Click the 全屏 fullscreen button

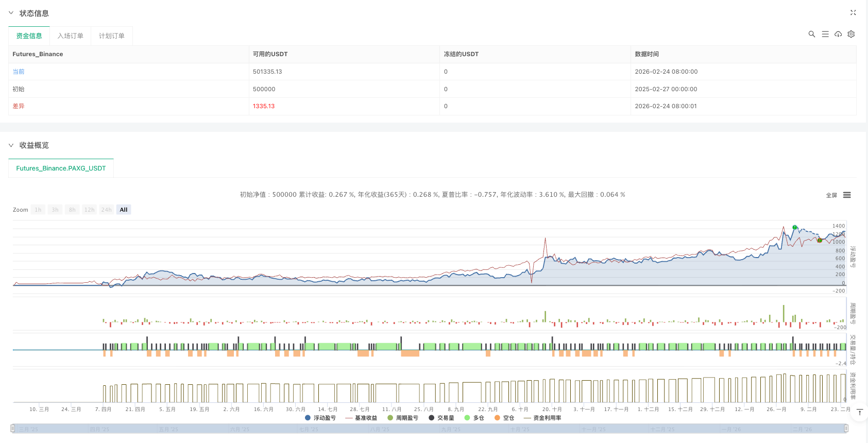[x=831, y=195]
